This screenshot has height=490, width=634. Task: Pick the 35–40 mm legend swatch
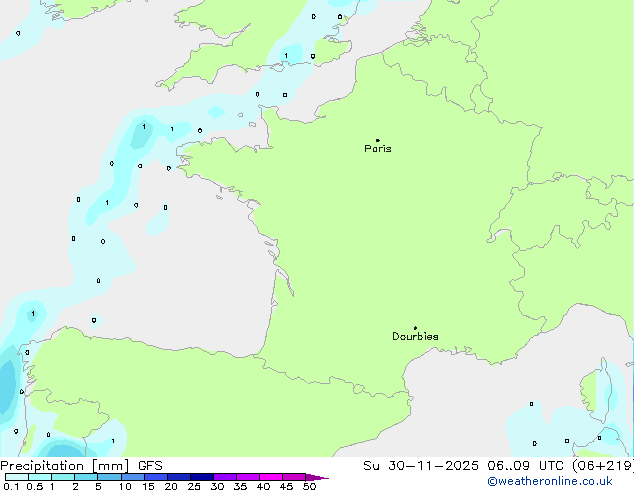click(247, 477)
